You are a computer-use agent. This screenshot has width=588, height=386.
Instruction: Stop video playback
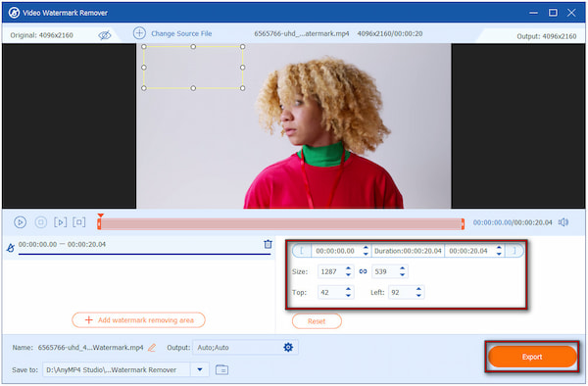pos(40,222)
